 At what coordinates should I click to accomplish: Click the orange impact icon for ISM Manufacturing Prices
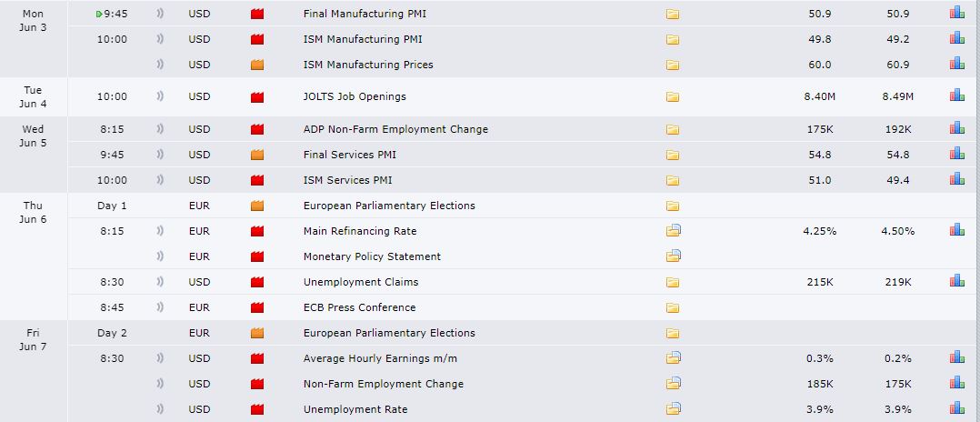pos(256,65)
